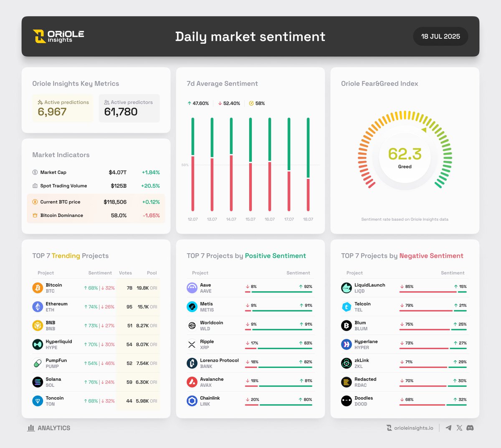Viewport: 501px width, 448px height.
Task: Click the Redacted project icon
Action: click(347, 382)
